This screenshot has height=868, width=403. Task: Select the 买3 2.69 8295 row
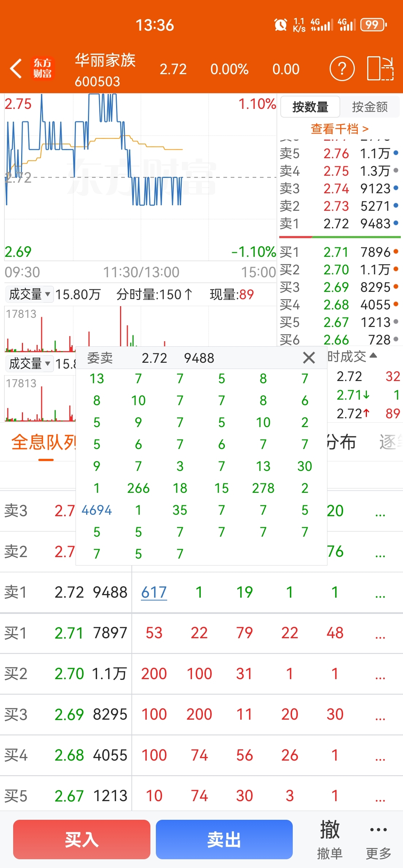[339, 287]
